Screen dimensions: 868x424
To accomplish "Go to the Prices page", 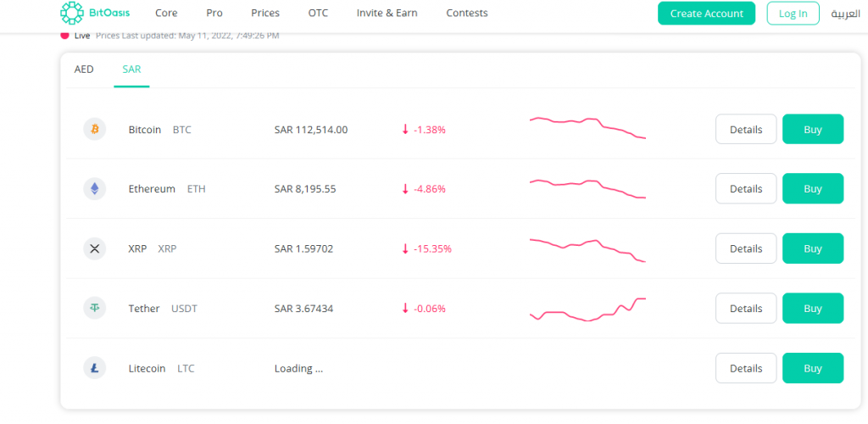I will (265, 13).
